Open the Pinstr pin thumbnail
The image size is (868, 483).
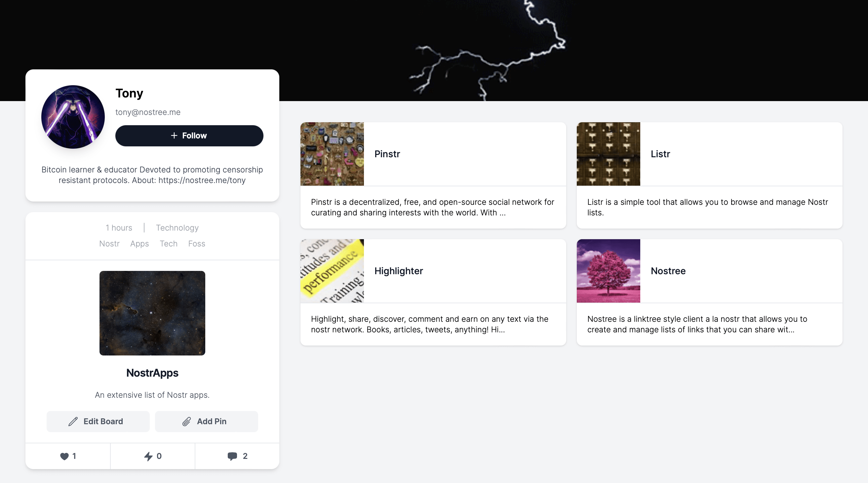pyautogui.click(x=332, y=154)
